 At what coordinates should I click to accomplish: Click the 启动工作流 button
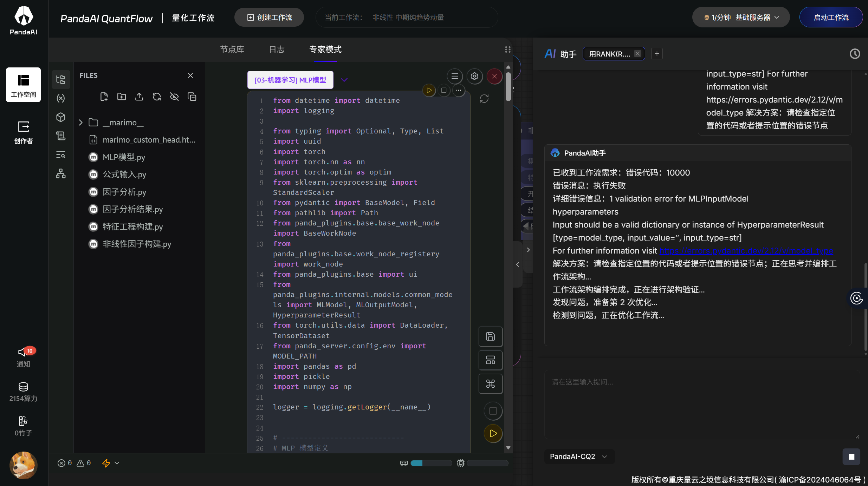click(x=831, y=18)
